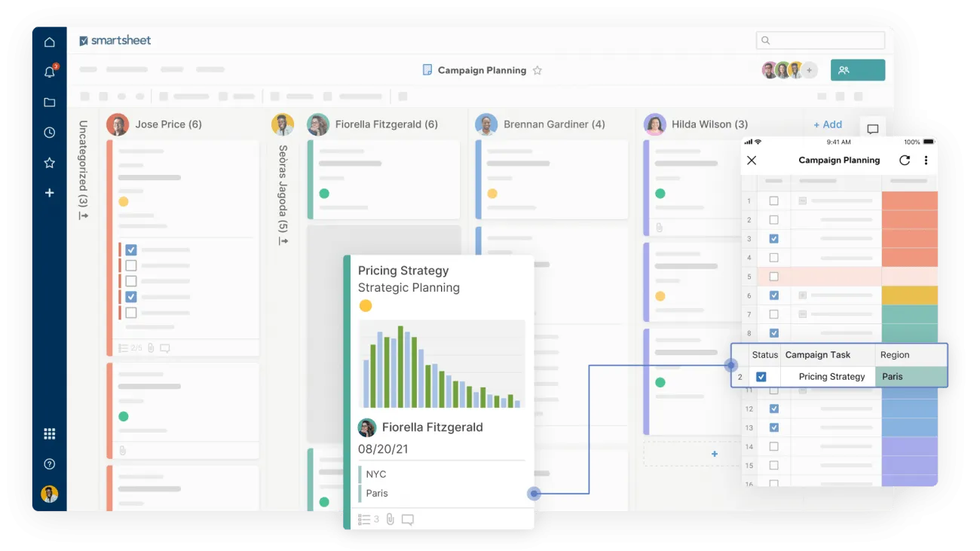
Task: Refresh the mobile Campaign Planning sheet
Action: [x=905, y=161]
